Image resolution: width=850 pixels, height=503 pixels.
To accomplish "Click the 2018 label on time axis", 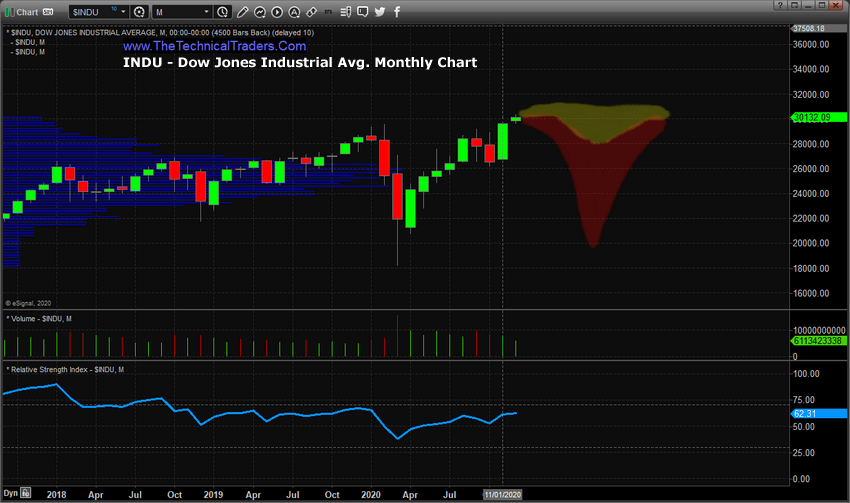I will pos(56,494).
